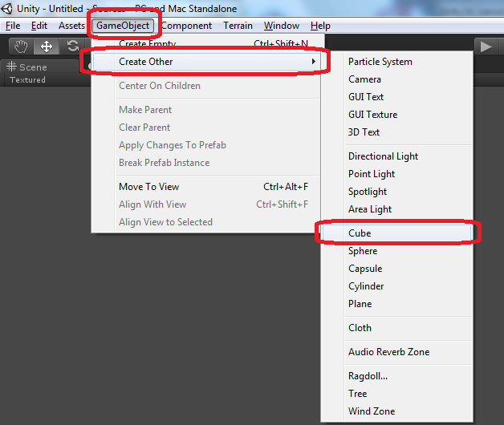Select the Move tool in toolbar
This screenshot has width=504, height=425.
[47, 47]
